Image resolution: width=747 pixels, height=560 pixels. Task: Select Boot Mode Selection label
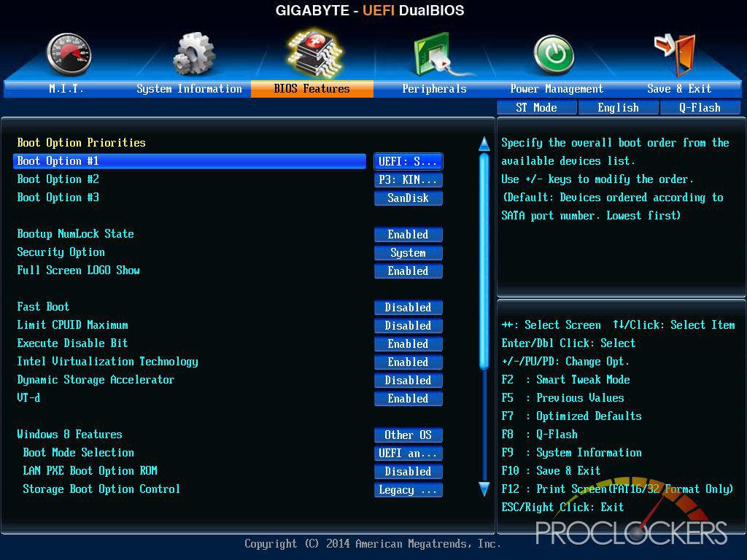79,452
